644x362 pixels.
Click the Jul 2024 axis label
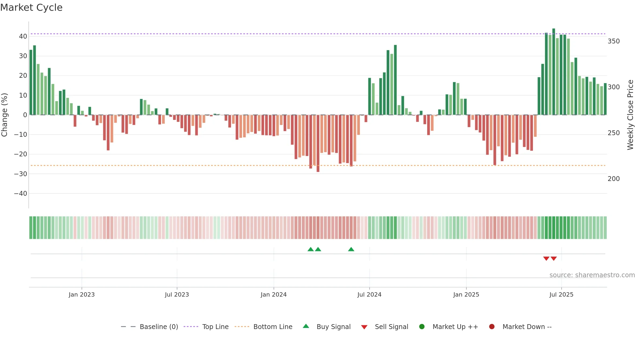coord(369,294)
